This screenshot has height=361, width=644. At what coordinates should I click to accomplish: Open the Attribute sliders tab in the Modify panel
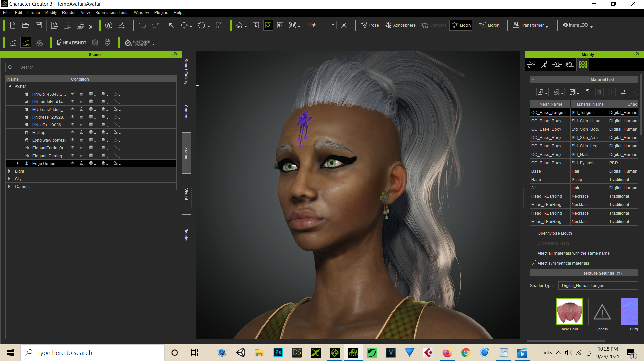coord(531,64)
